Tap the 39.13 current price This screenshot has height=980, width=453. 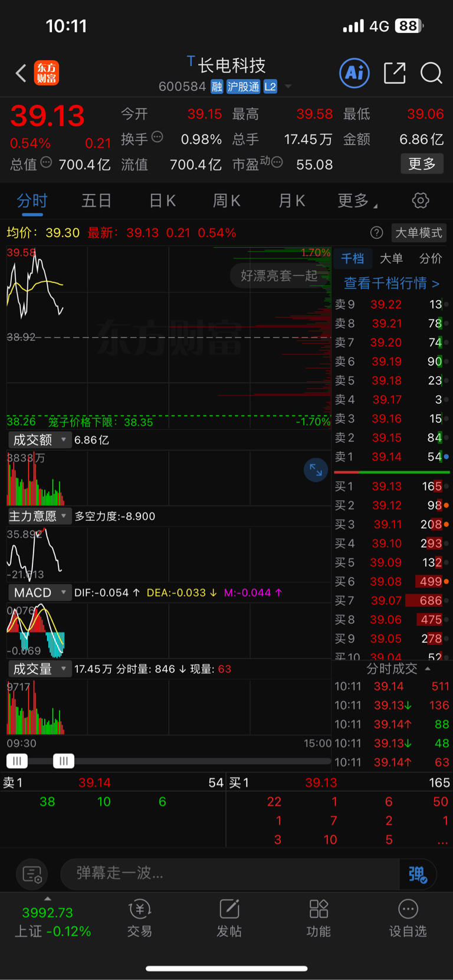(x=48, y=116)
